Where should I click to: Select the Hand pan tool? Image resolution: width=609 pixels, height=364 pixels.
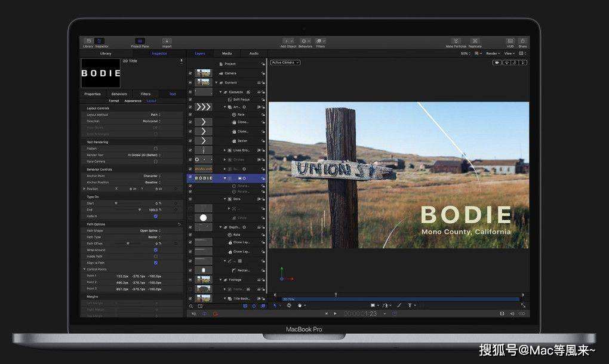pos(300,306)
